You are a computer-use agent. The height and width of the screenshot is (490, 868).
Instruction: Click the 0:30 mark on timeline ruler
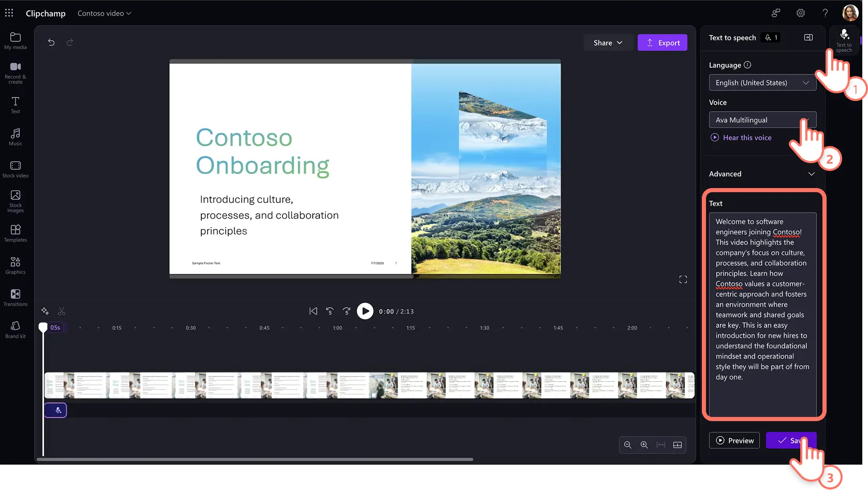point(190,328)
